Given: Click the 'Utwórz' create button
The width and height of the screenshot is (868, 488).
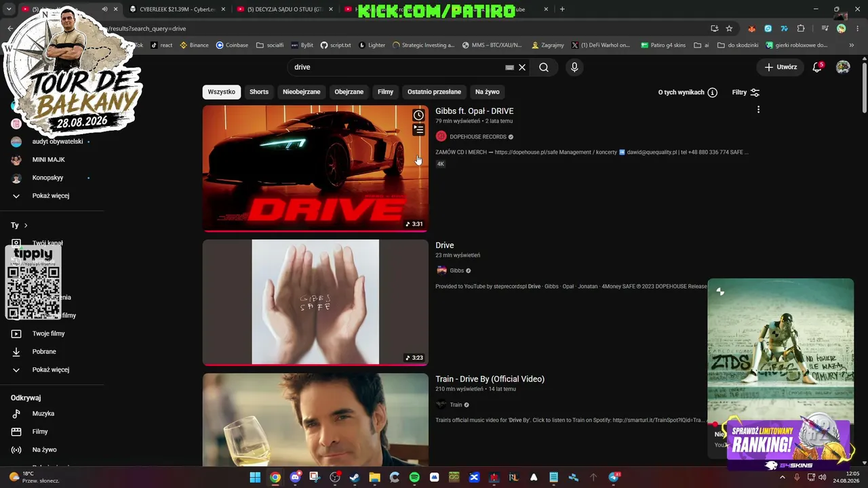Looking at the screenshot, I should (x=781, y=67).
